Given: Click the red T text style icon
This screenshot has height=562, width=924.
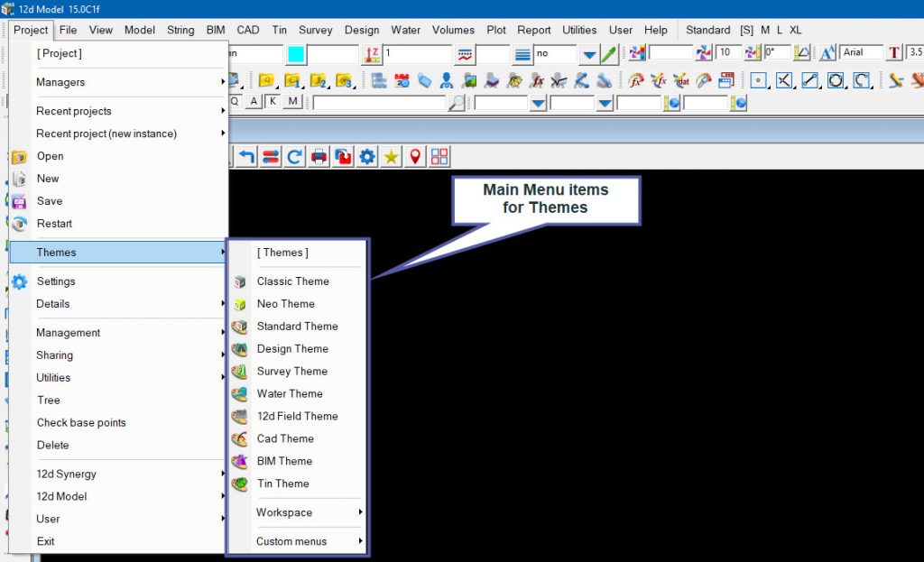Looking at the screenshot, I should [x=894, y=53].
